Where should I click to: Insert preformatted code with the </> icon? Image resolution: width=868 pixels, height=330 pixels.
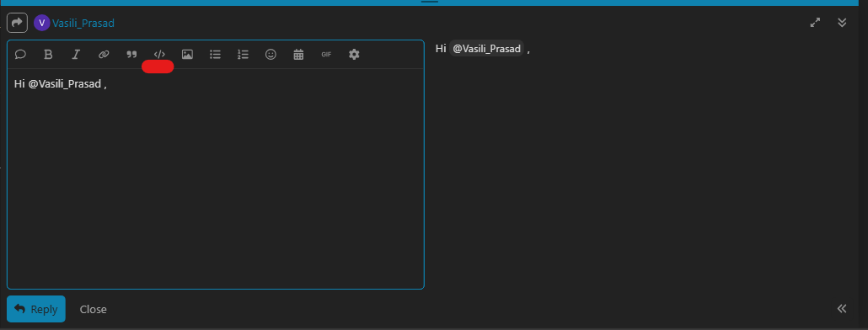coord(159,54)
